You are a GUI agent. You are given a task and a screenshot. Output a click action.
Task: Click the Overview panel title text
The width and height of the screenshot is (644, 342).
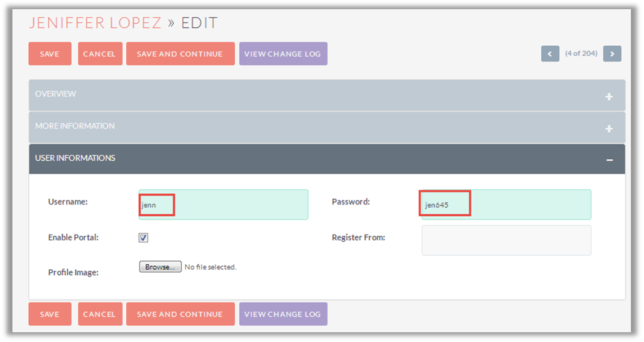click(56, 94)
